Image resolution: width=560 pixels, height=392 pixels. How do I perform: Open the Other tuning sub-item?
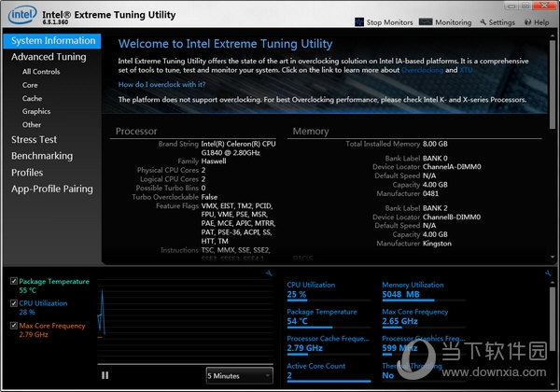point(32,124)
